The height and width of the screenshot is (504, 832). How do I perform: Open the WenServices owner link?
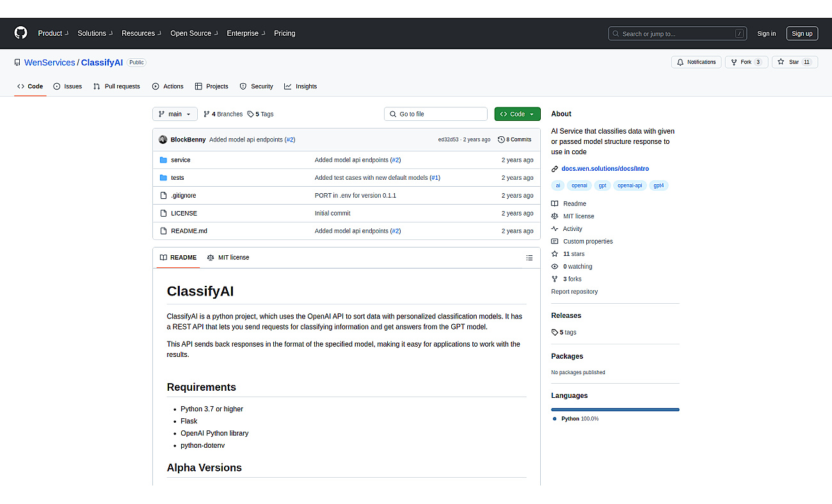pos(50,63)
